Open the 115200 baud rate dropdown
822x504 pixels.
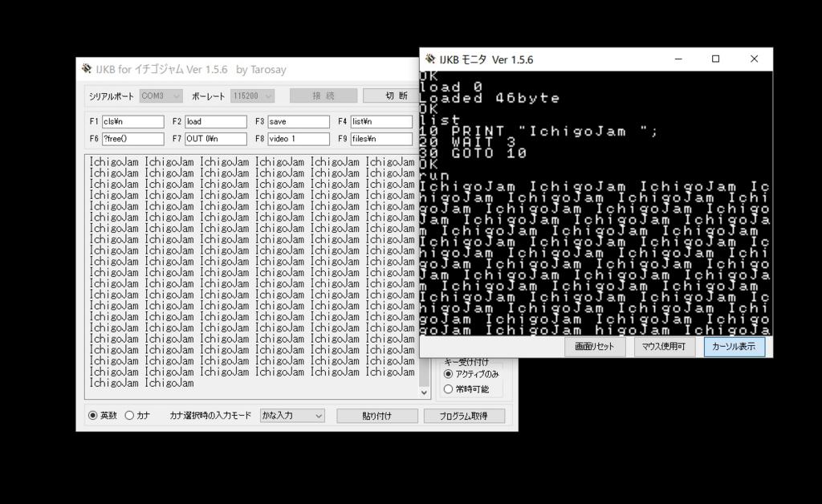coord(253,96)
